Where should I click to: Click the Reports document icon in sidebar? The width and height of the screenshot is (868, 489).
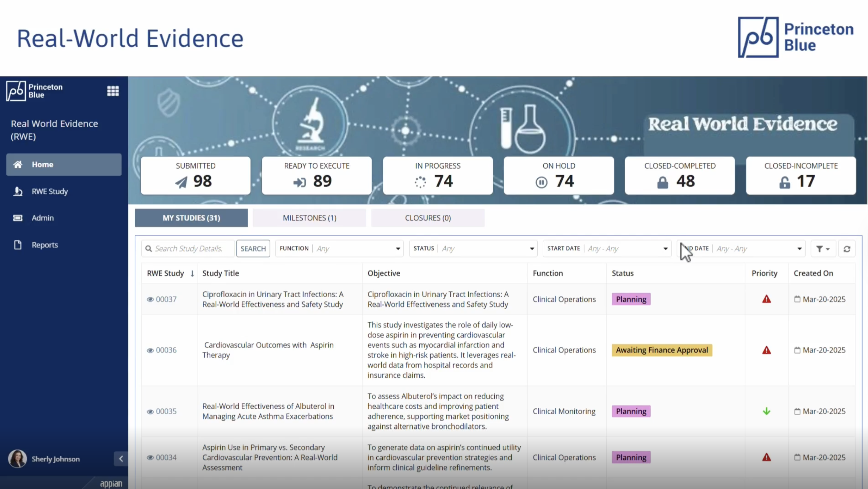18,245
